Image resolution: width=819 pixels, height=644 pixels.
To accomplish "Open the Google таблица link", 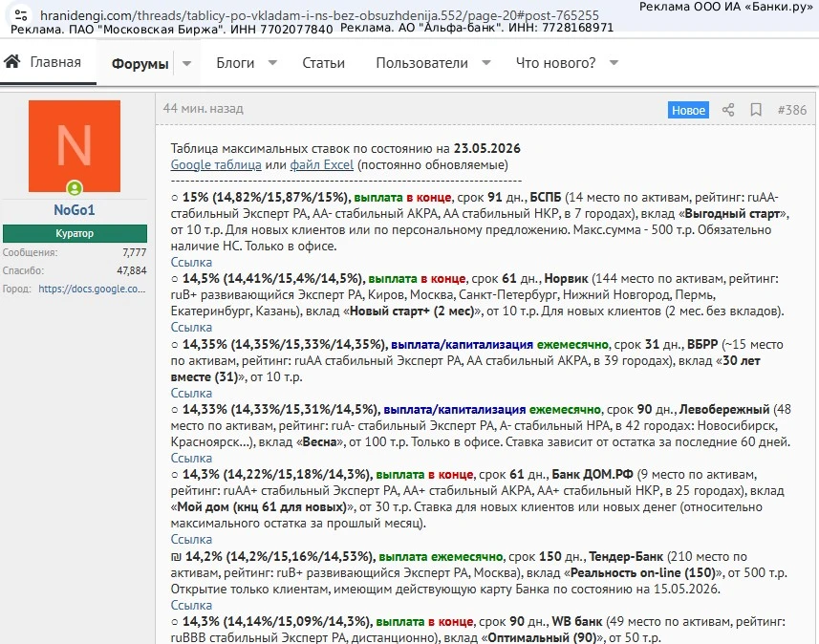I will point(216,165).
